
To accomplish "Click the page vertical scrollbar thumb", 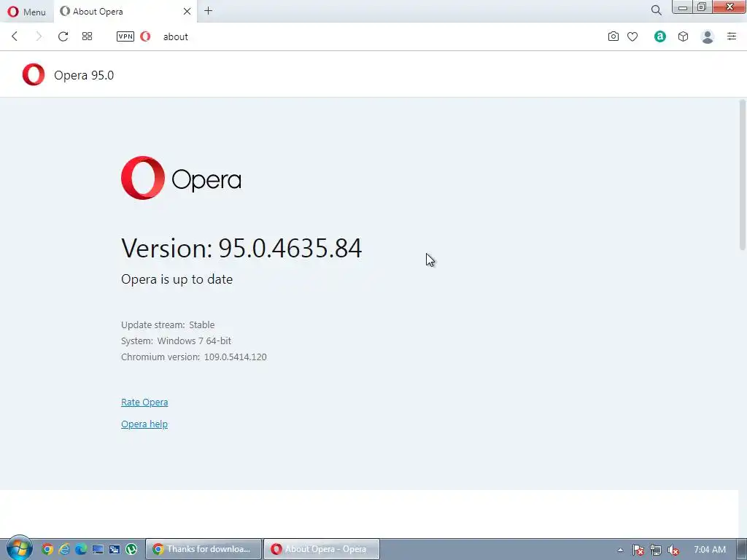I will pos(742,174).
